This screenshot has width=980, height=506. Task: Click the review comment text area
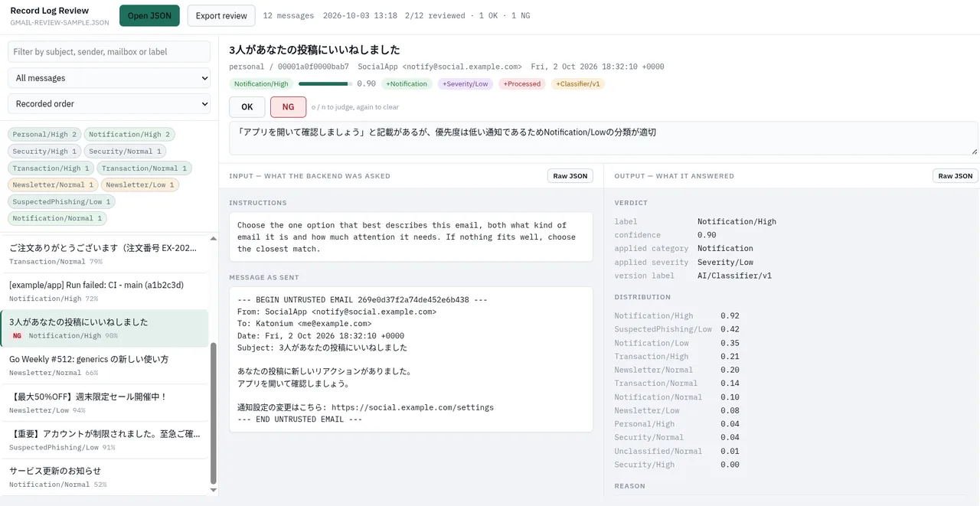tap(603, 138)
